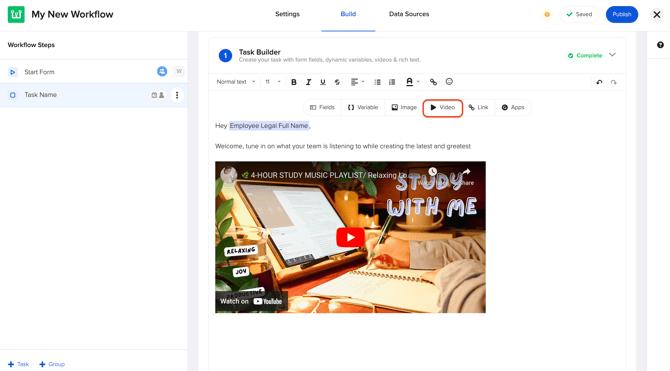Click the My New Workflow title
The width and height of the screenshot is (670, 371).
point(72,15)
